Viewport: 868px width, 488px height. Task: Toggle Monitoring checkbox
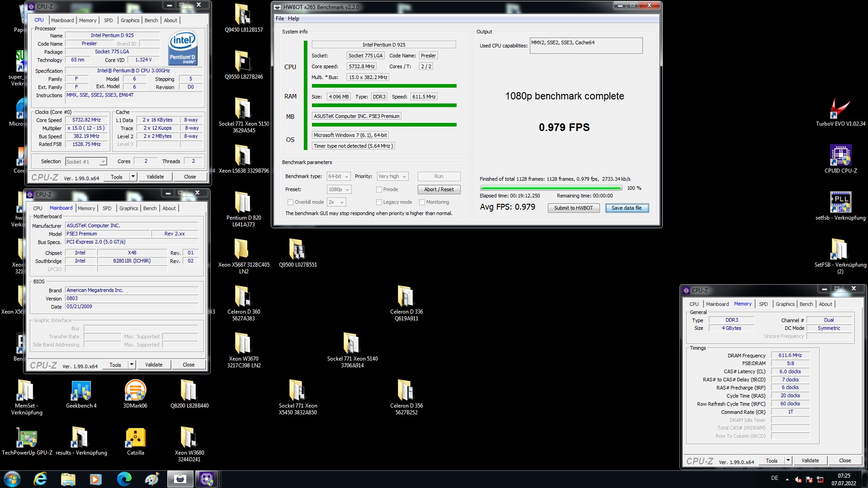point(422,202)
